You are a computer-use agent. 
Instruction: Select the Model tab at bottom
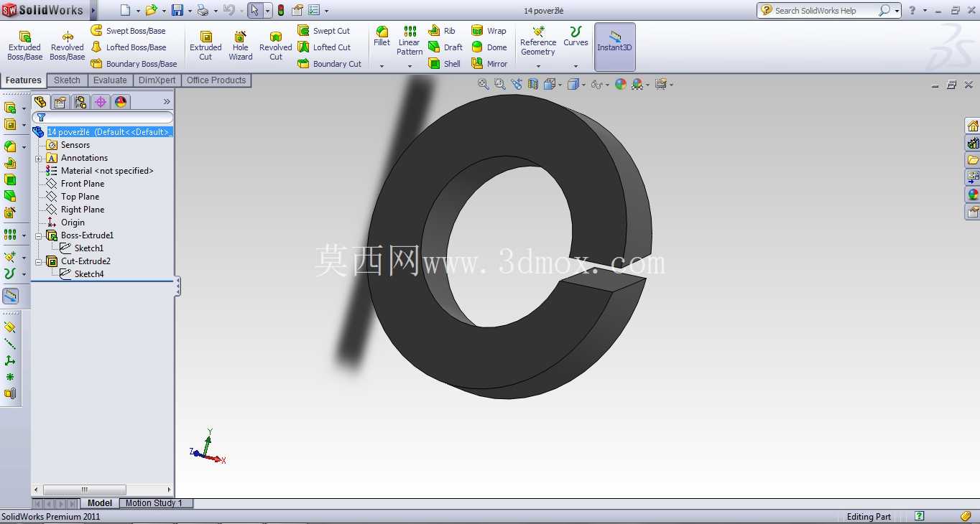[100, 503]
